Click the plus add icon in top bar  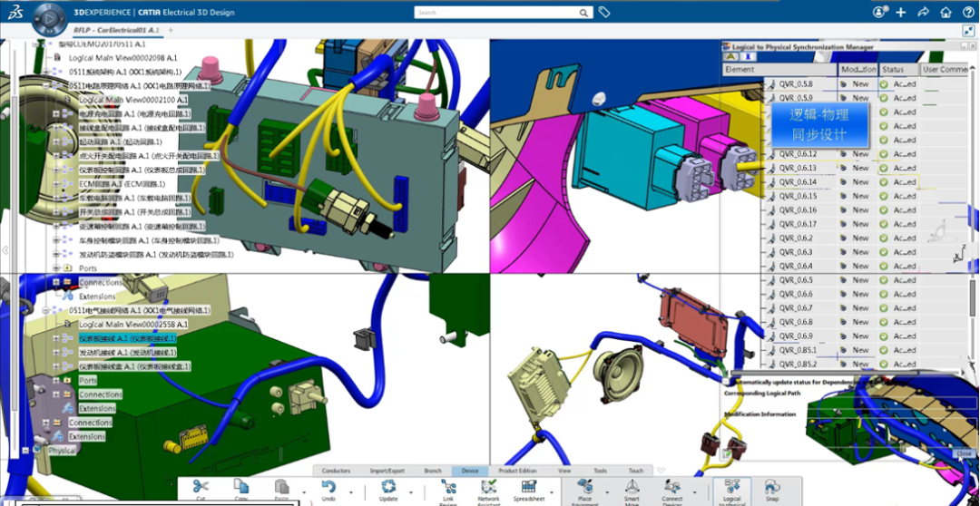[x=901, y=12]
